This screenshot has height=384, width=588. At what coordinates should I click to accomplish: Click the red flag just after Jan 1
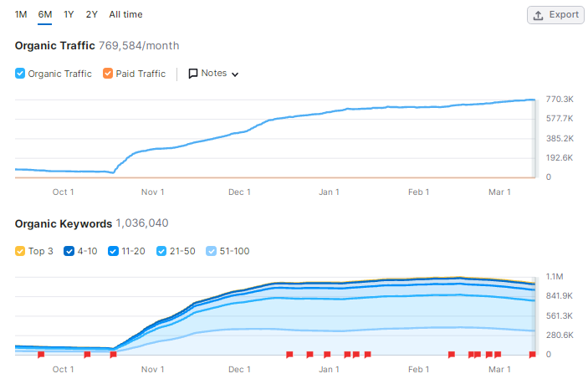point(347,355)
